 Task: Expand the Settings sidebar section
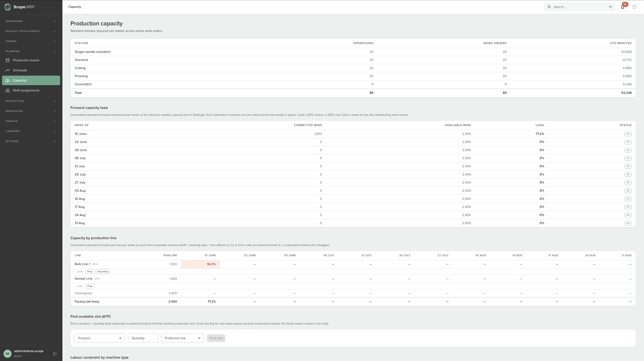pyautogui.click(x=31, y=141)
